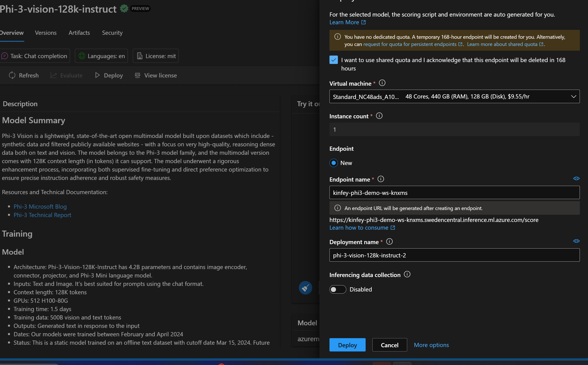The height and width of the screenshot is (365, 588).
Task: Open the Artifacts tab
Action: click(x=79, y=33)
